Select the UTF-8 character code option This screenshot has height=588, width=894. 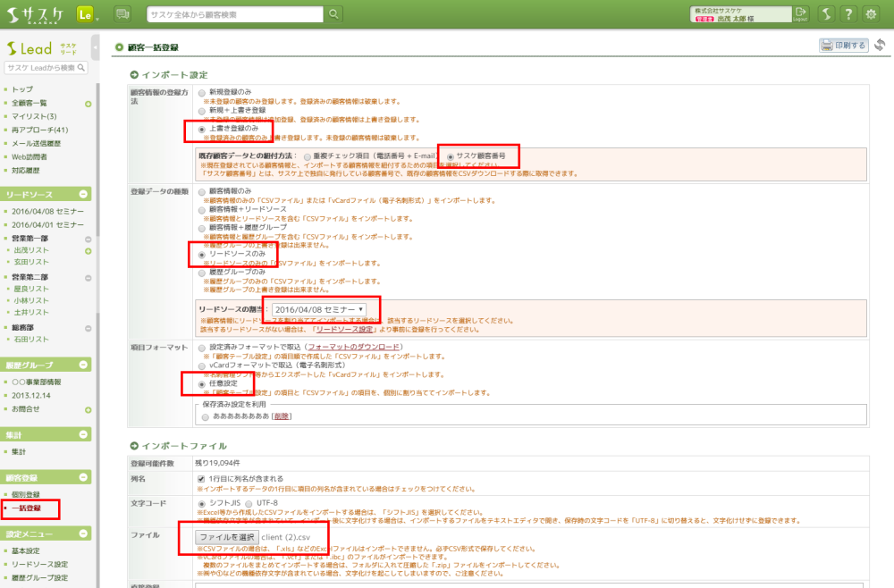point(249,504)
